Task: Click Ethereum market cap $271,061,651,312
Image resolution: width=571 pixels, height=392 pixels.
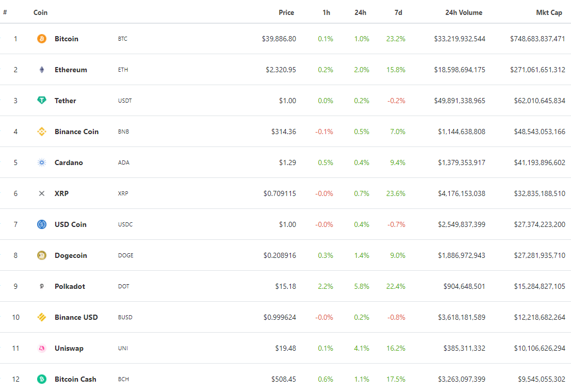Action: [537, 70]
